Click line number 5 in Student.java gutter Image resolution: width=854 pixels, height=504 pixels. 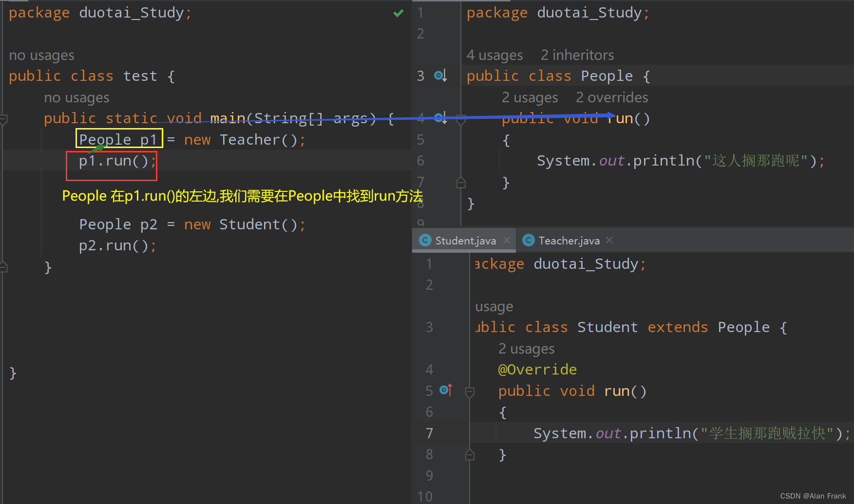click(429, 391)
